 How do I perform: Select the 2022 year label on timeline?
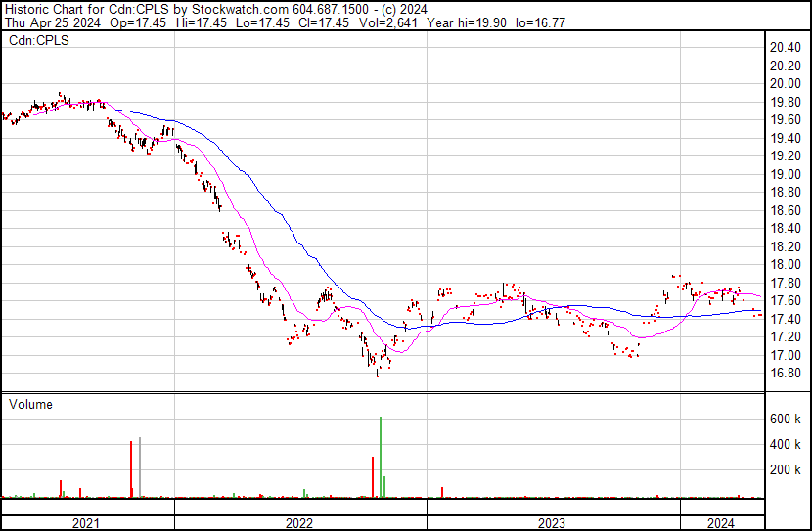(x=299, y=523)
